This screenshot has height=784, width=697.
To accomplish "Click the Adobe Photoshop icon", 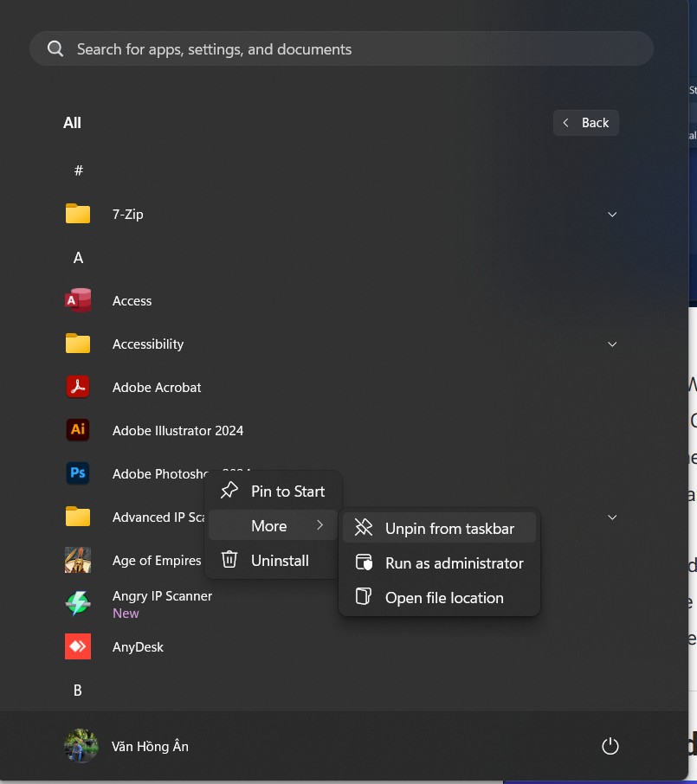I will (78, 474).
